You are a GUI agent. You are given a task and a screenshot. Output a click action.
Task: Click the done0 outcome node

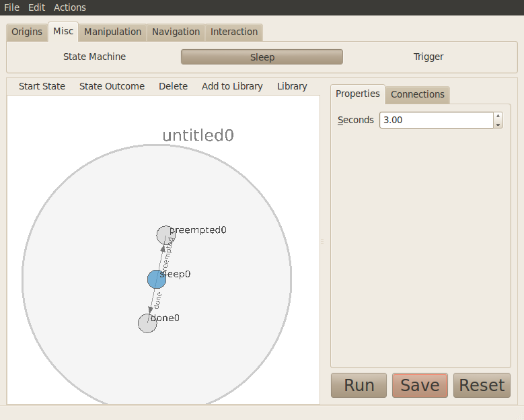point(147,323)
